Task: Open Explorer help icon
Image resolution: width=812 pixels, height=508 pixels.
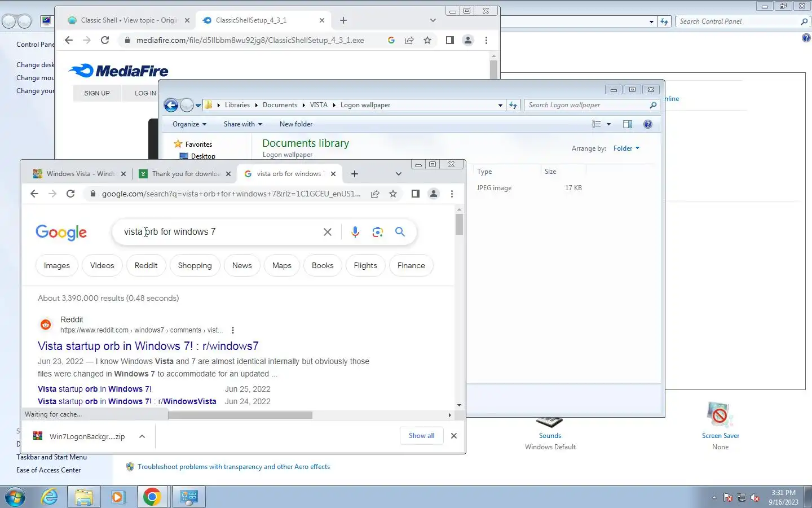Action: coord(648,124)
